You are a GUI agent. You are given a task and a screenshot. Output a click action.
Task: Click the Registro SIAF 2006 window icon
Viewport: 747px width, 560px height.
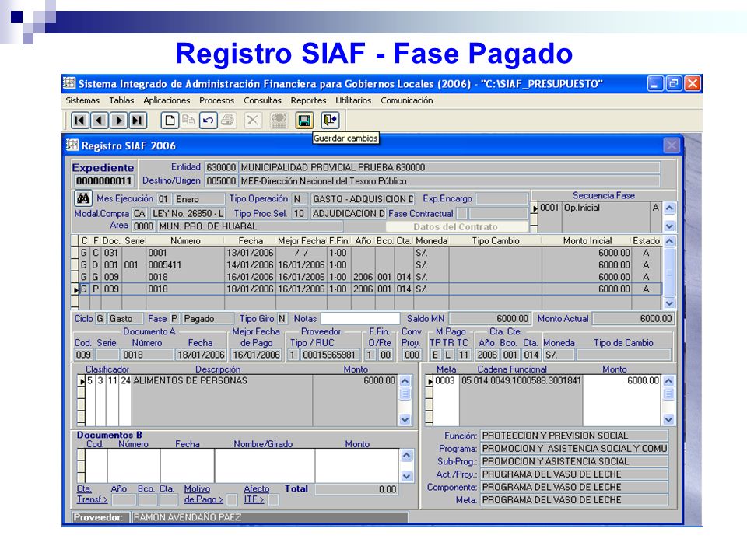[x=72, y=145]
